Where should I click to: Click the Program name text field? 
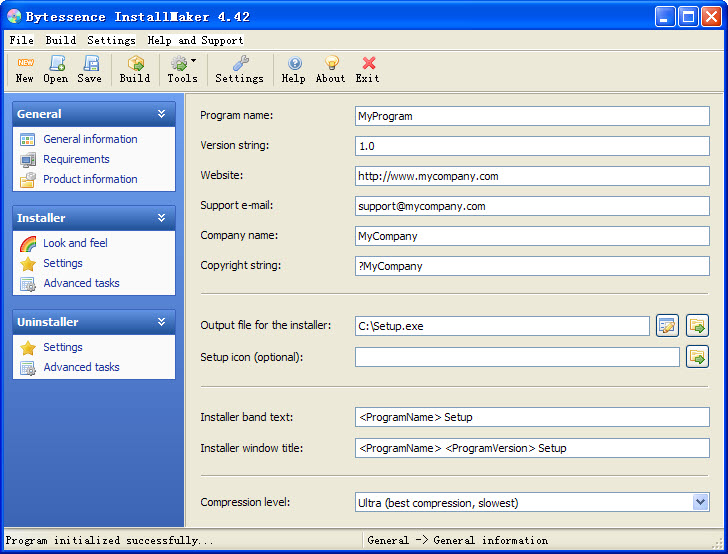click(x=532, y=116)
